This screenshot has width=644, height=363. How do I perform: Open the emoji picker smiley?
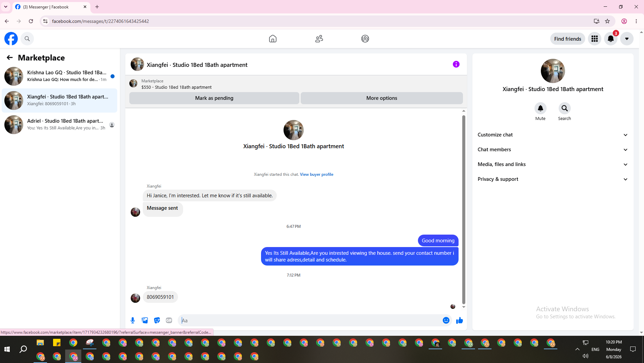click(446, 320)
